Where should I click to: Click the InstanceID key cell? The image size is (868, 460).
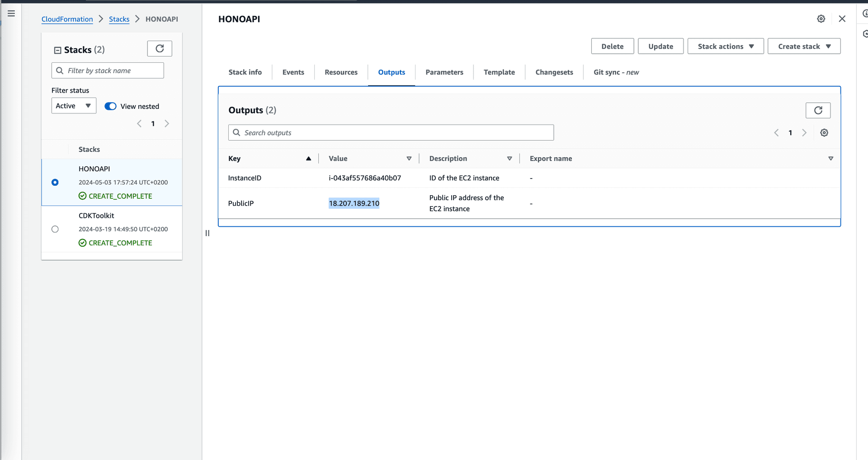(245, 178)
